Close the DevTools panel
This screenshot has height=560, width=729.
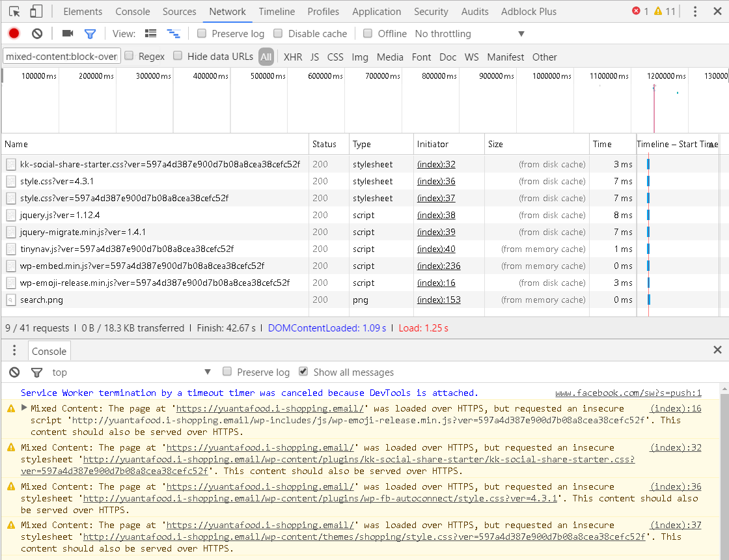click(717, 11)
